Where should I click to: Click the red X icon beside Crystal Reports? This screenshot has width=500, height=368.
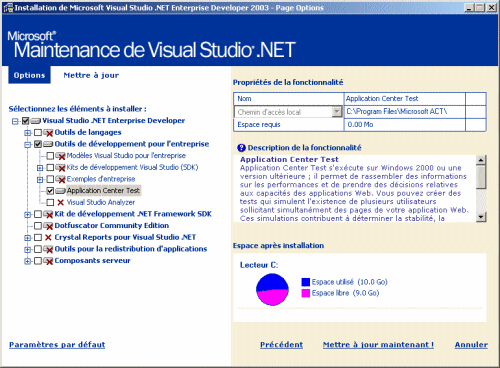point(48,238)
